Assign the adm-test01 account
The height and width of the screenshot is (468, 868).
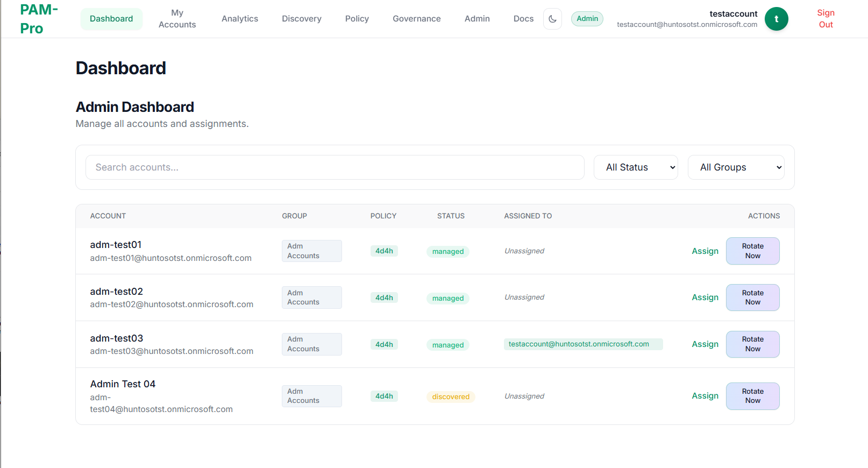tap(705, 251)
